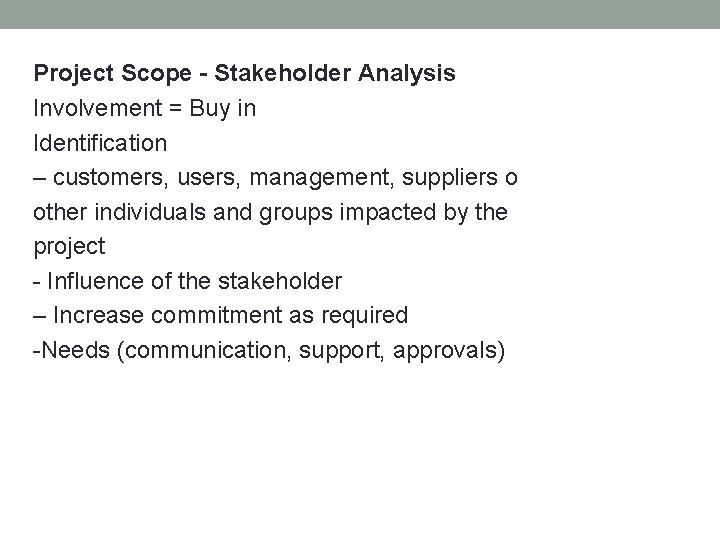Click the standalone word 'project' line
720x540 pixels.
point(69,247)
